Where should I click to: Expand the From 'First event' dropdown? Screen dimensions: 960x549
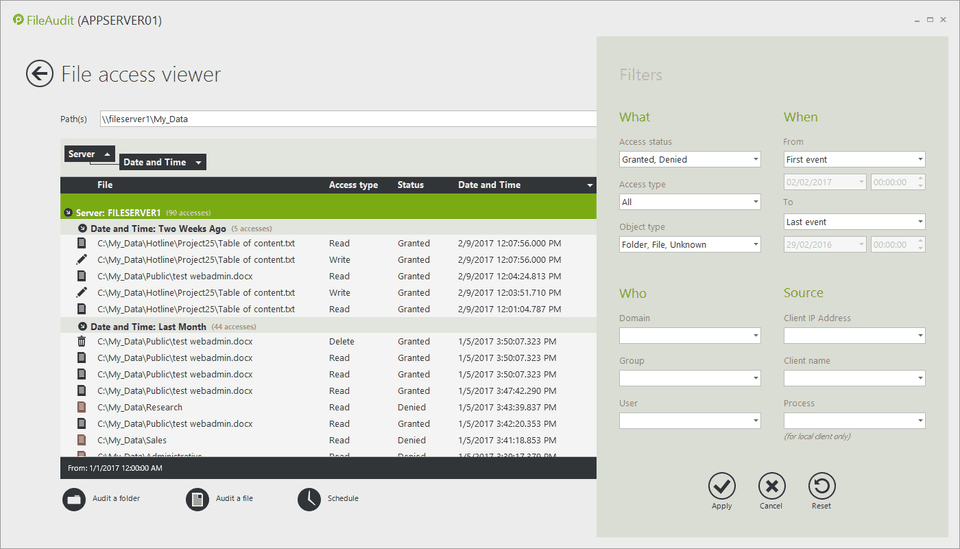(x=854, y=160)
